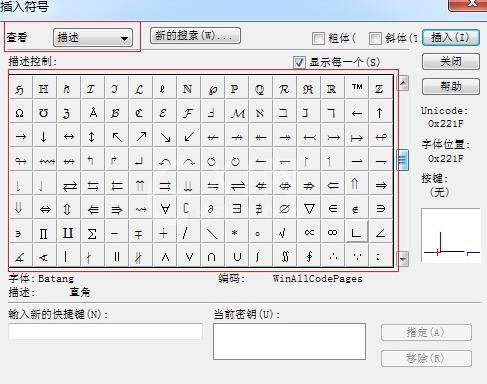Select the right angle ∟ symbol
487x384 pixels.
point(357,233)
